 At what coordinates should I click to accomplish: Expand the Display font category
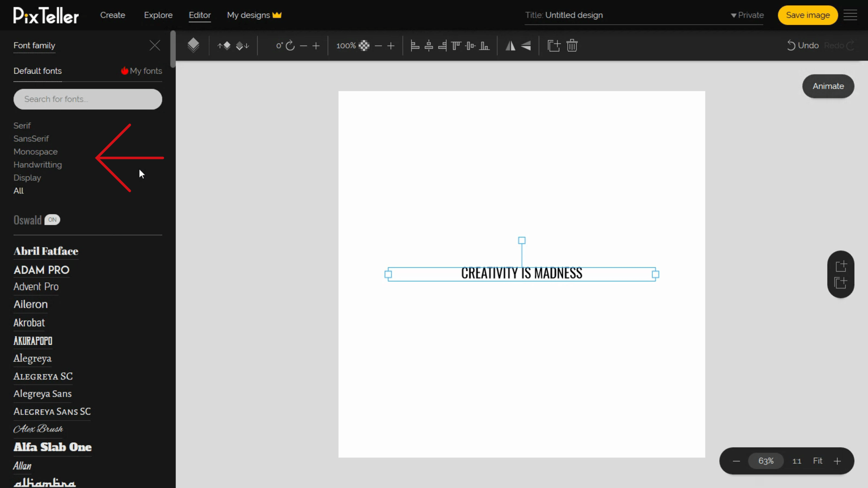click(27, 177)
